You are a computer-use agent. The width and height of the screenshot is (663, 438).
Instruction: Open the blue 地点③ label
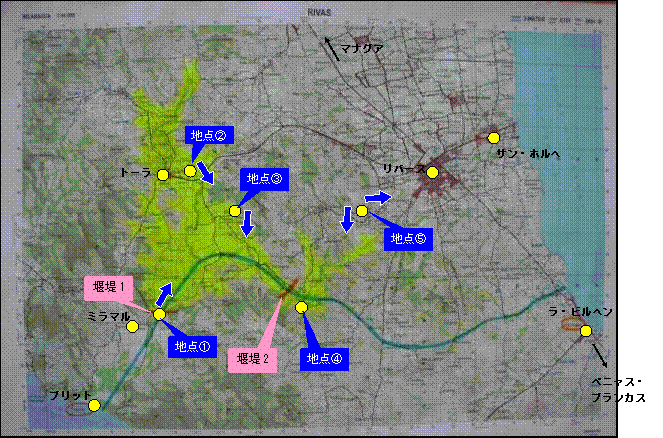263,179
